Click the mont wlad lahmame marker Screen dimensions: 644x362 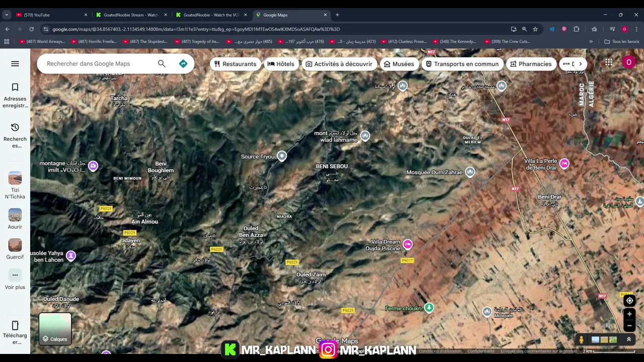click(x=365, y=135)
